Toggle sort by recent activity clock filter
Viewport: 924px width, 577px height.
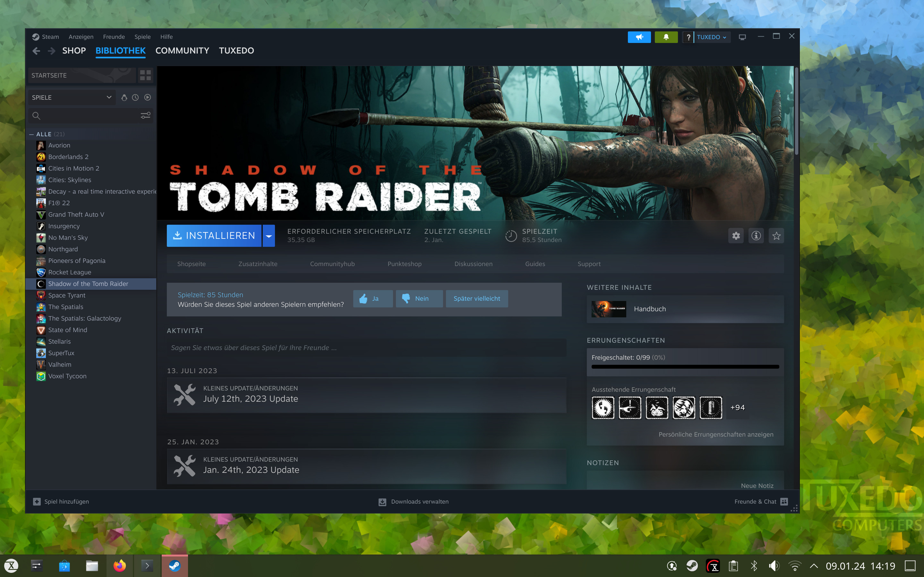coord(135,97)
